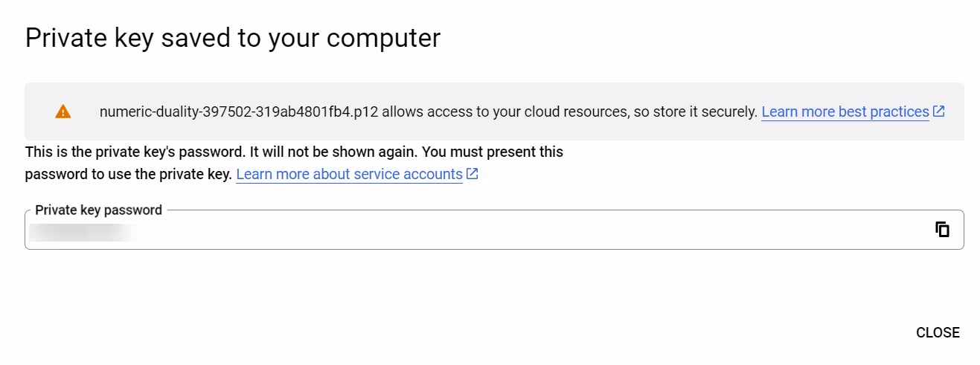Click external-link icon beside service accounts
Screen dimensions: 980x365
click(x=472, y=174)
